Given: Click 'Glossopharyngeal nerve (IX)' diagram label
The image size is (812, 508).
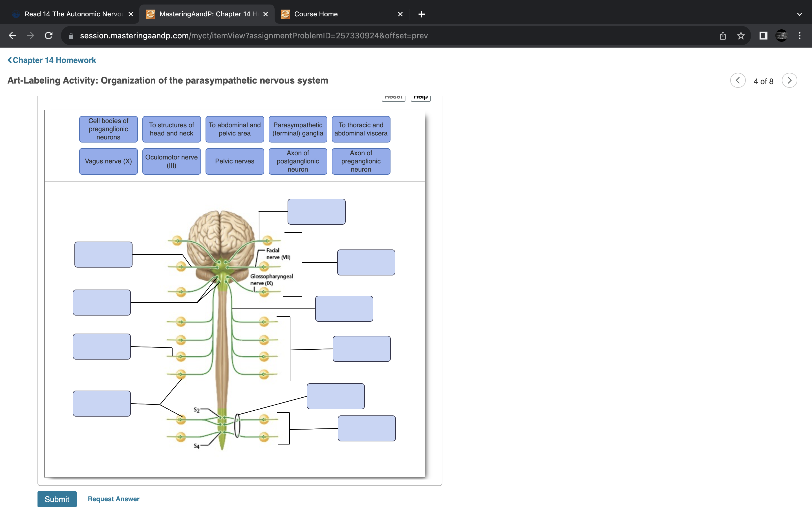Looking at the screenshot, I should coord(272,279).
